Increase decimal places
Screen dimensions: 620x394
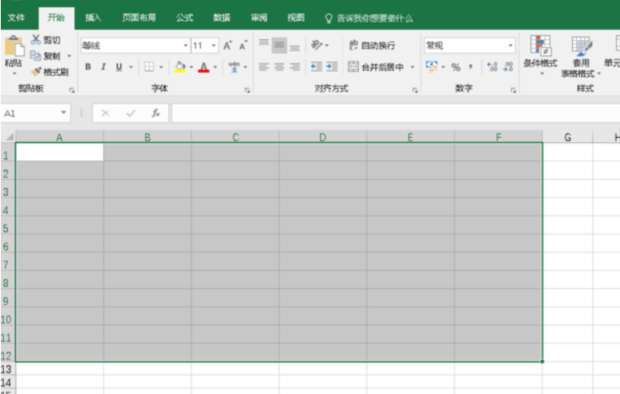(492, 67)
